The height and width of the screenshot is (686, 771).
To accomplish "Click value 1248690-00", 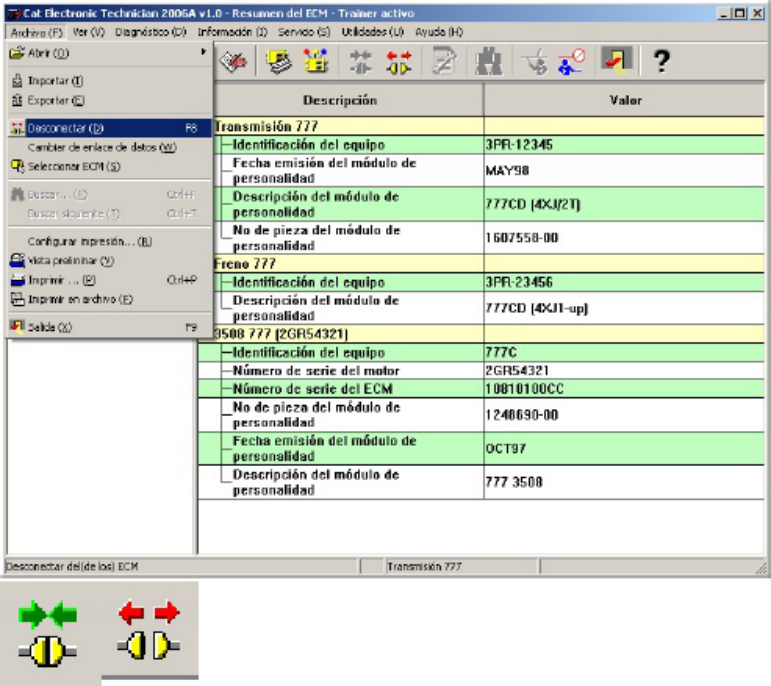I will 522,415.
